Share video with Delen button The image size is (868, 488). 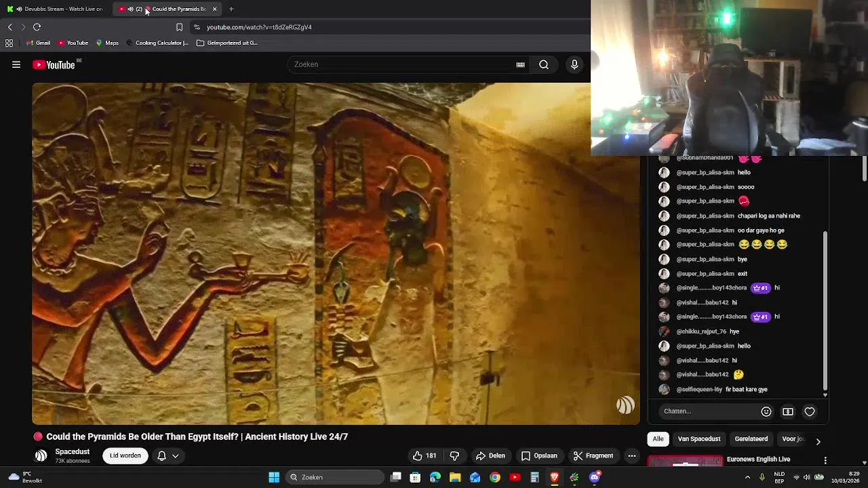pos(490,455)
